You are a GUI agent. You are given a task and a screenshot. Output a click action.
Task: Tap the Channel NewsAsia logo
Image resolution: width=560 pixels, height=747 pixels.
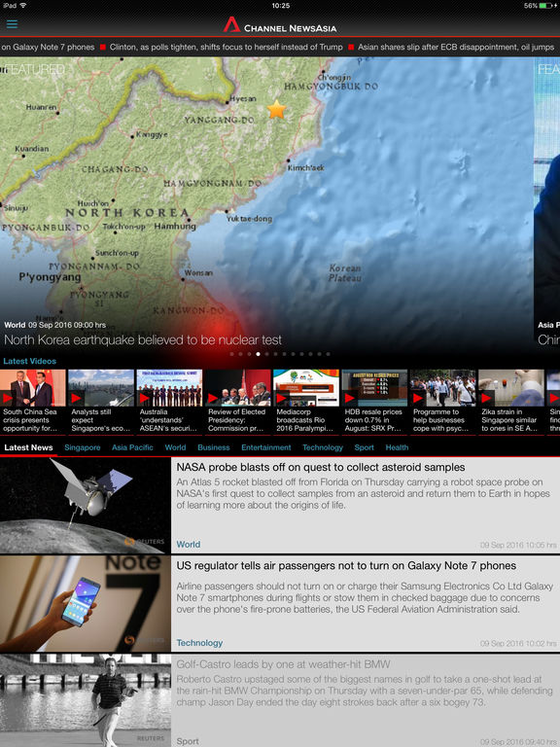coord(280,25)
